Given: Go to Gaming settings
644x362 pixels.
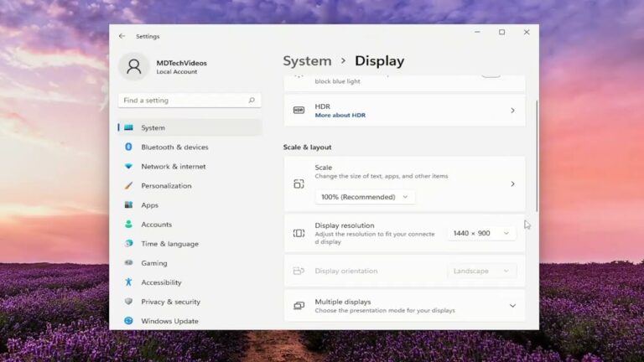Looking at the screenshot, I should tap(190, 262).
